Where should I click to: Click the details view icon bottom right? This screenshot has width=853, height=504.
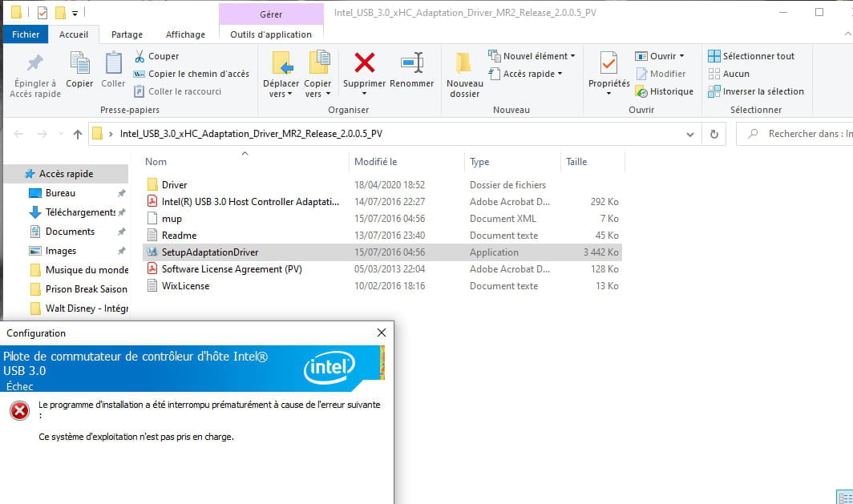pyautogui.click(x=845, y=498)
